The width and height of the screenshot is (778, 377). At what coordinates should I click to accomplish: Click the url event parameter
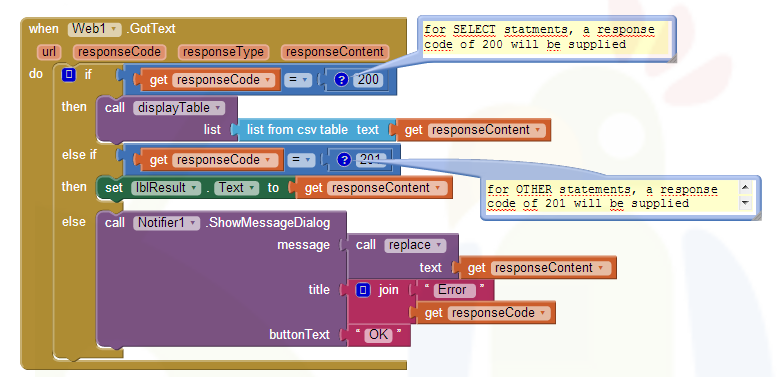click(49, 52)
